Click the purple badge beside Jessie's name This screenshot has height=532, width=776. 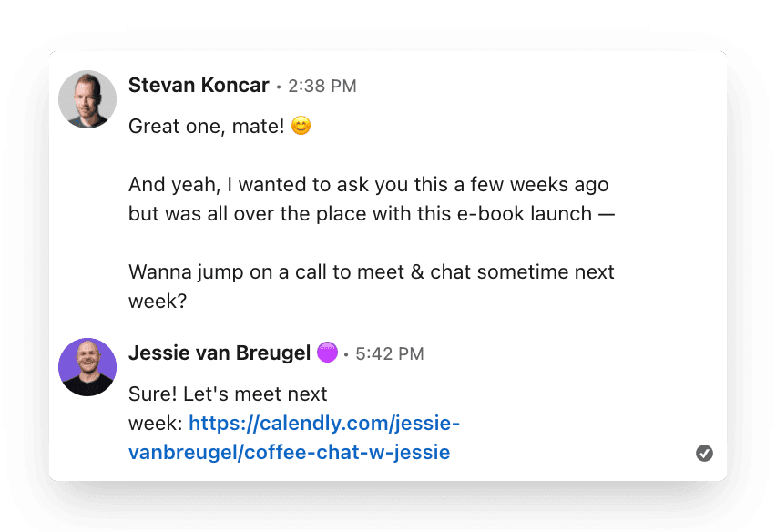point(327,353)
